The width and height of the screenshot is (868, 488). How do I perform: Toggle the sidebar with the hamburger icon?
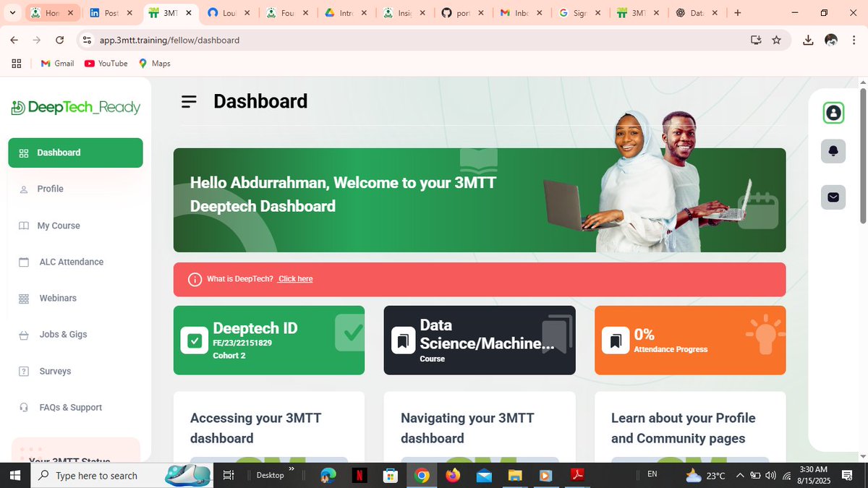[x=189, y=101]
